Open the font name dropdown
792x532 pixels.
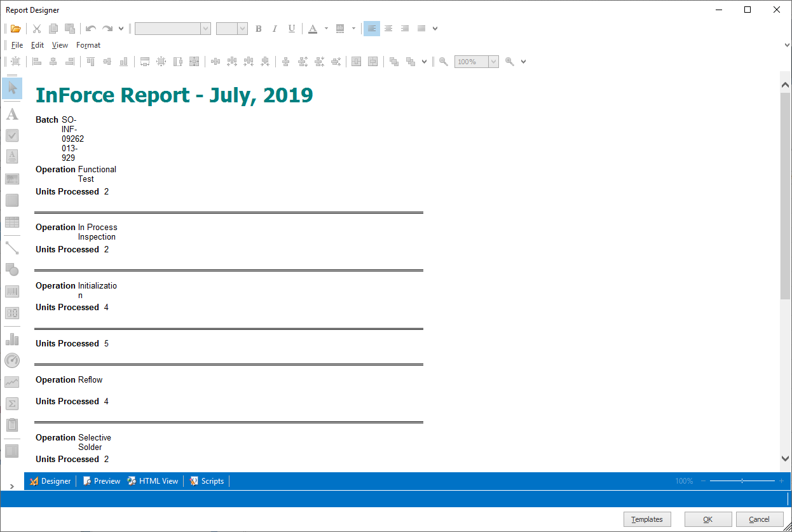(205, 28)
